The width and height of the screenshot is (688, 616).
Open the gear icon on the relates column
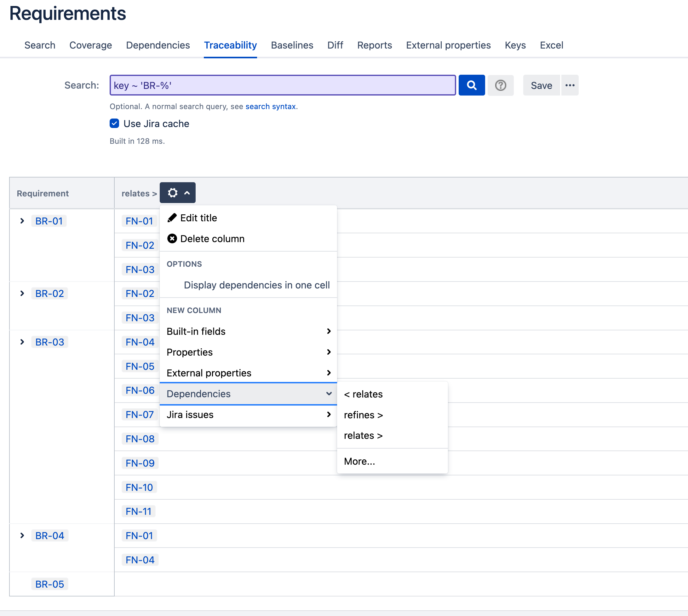coord(173,193)
